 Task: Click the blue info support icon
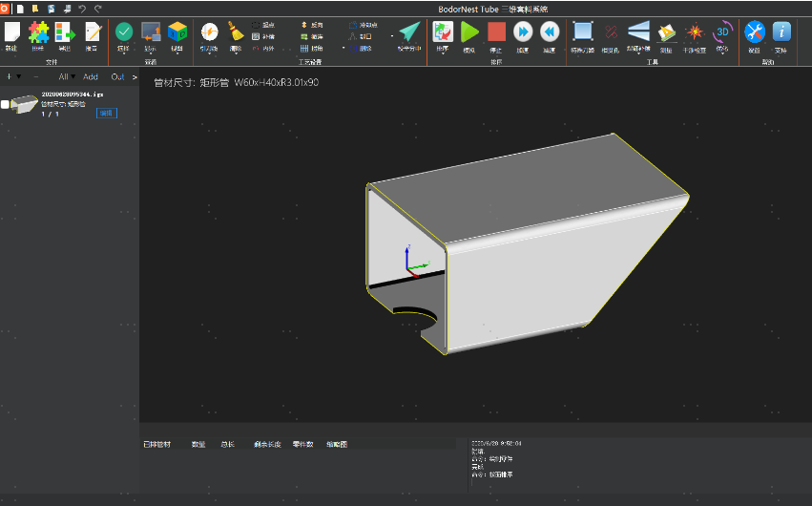pyautogui.click(x=781, y=32)
